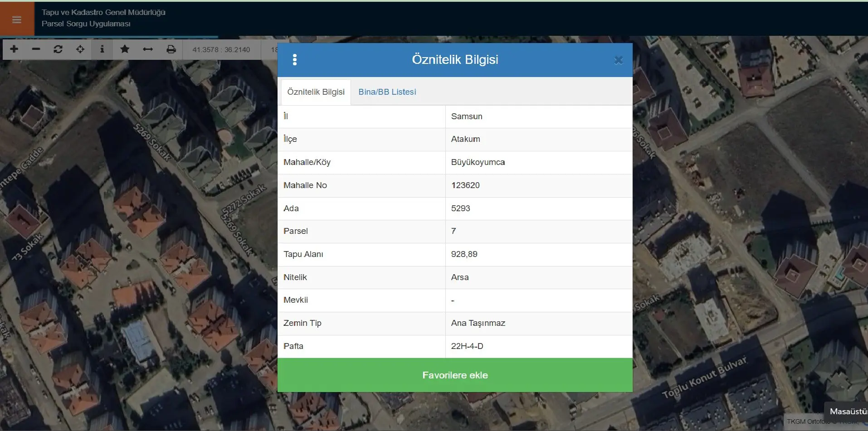Activate the locate crosshair tool
Image resolution: width=868 pixels, height=431 pixels.
click(80, 49)
